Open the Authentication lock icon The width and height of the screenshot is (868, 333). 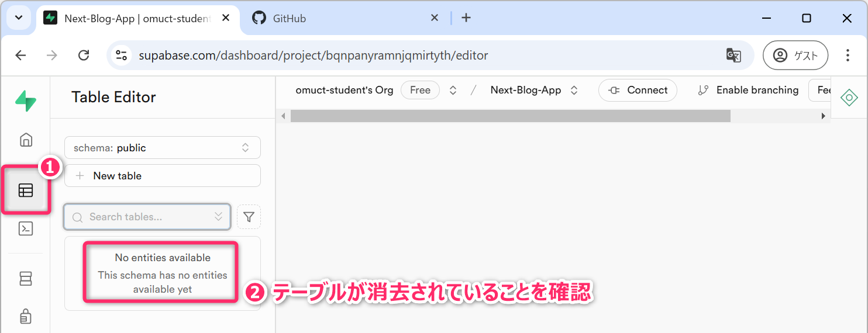(26, 317)
